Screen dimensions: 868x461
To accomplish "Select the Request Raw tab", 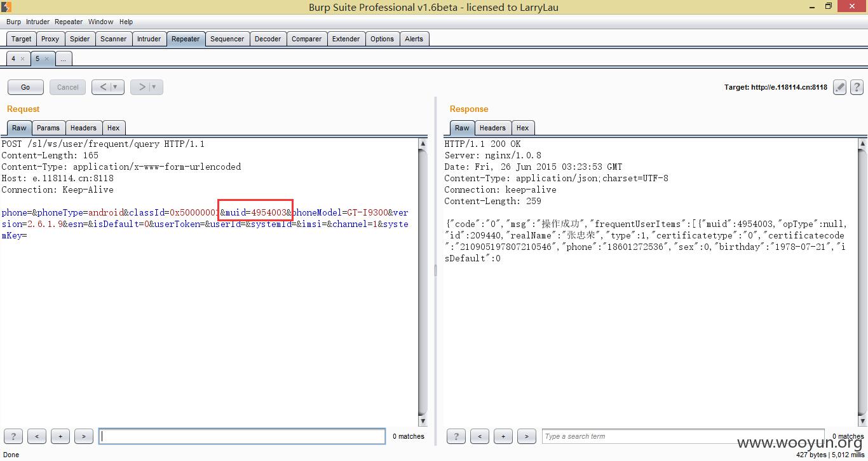I will click(19, 128).
